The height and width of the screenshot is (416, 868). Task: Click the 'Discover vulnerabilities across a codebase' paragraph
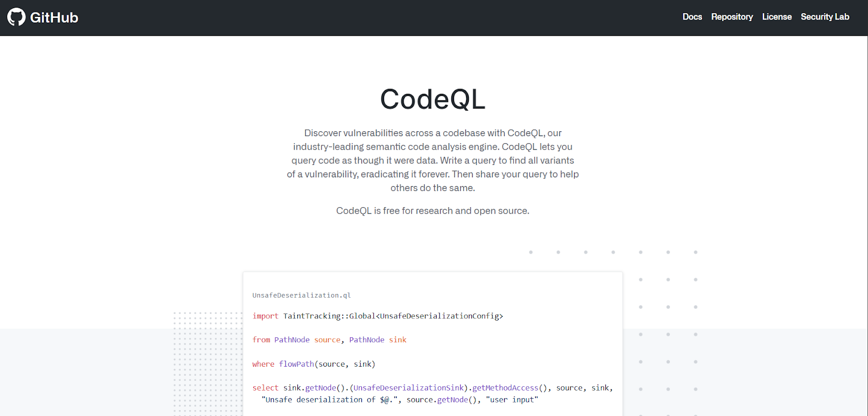433,161
